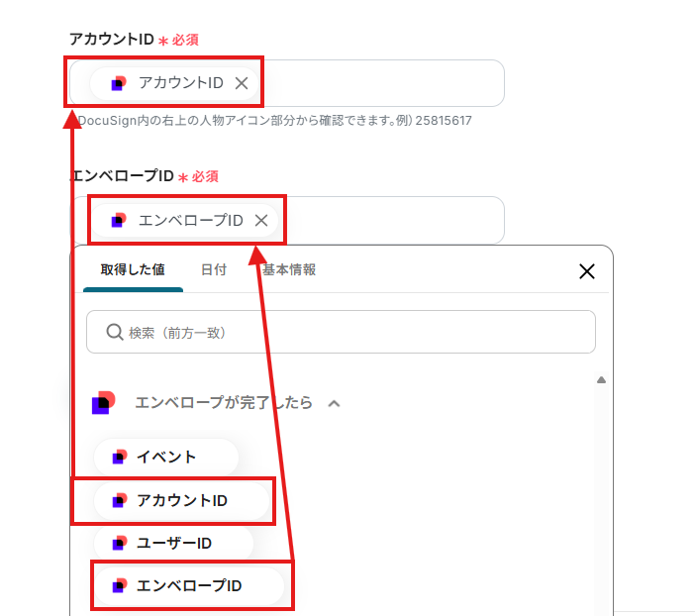Click the empty area of the アカウントID input
The image size is (695, 616).
[386, 83]
